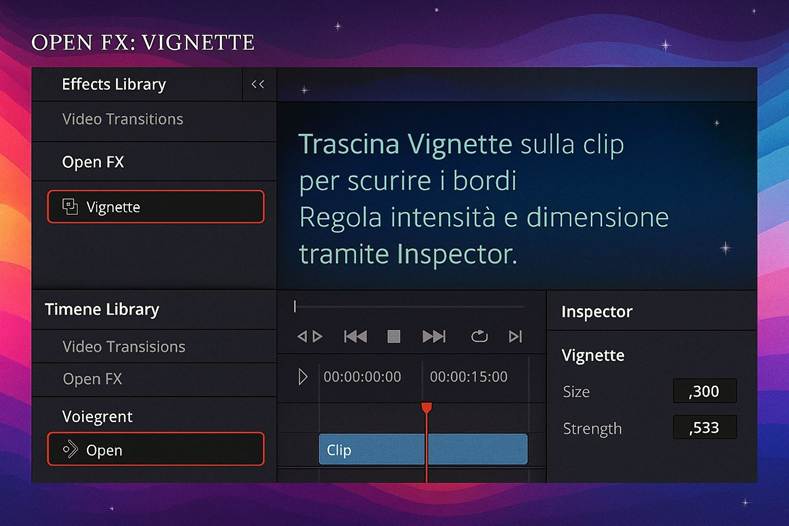Click the diamond arrow icon beside Open
Image resolution: width=789 pixels, height=526 pixels.
[70, 449]
